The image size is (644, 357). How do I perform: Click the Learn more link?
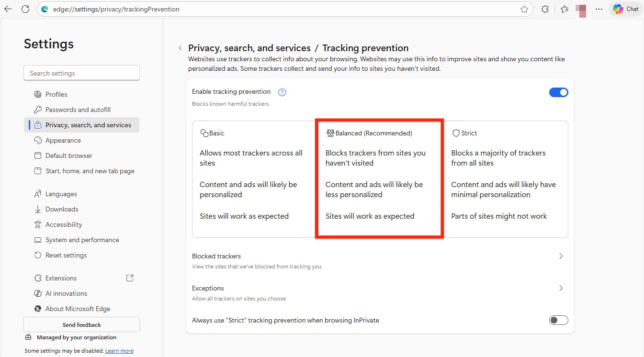pyautogui.click(x=119, y=351)
